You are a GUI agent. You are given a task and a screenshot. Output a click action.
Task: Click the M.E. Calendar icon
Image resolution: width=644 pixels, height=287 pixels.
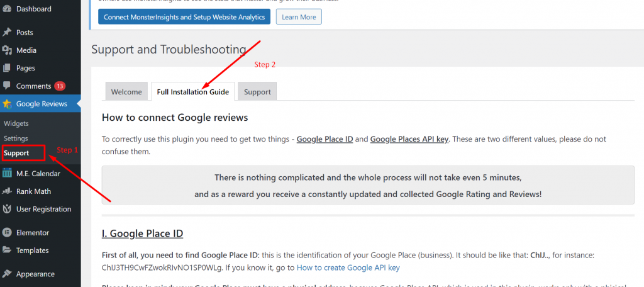(6, 174)
